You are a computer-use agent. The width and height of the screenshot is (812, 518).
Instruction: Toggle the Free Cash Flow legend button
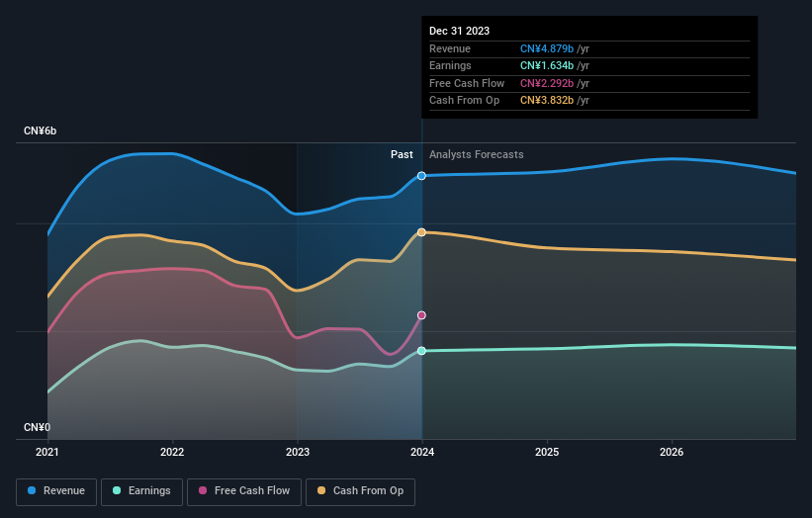click(244, 491)
